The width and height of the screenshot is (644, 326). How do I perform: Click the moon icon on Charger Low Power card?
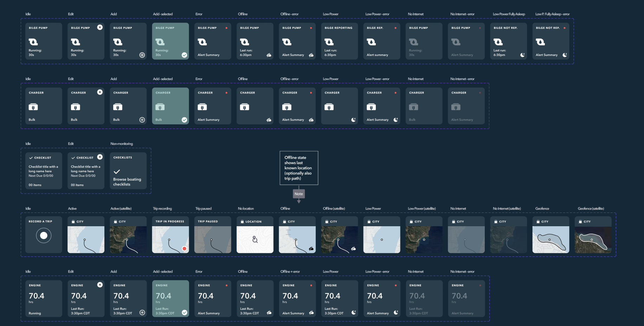pos(353,120)
